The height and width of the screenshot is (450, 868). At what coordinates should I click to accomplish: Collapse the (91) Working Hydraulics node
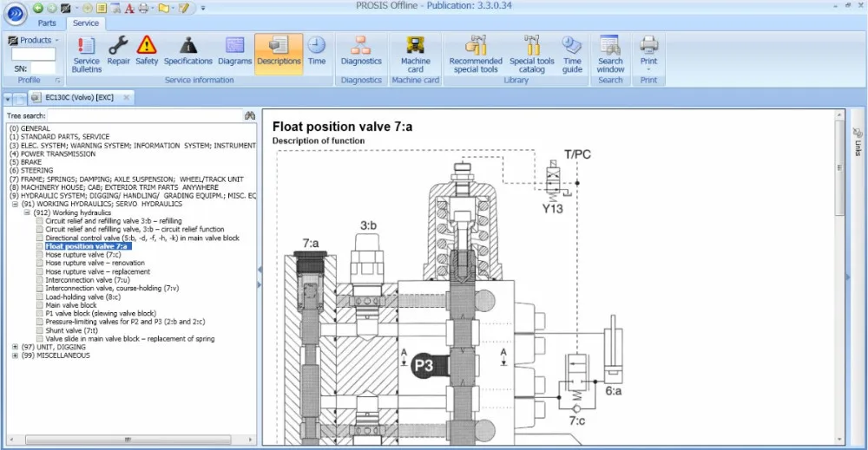[x=15, y=204]
